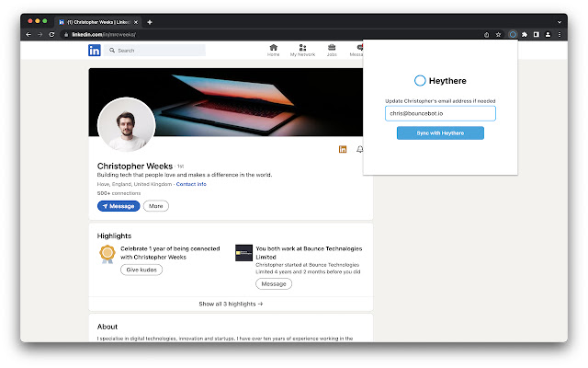Viewport: 588px width, 368px height.
Task: Click the browser forward arrow
Action: tap(40, 35)
